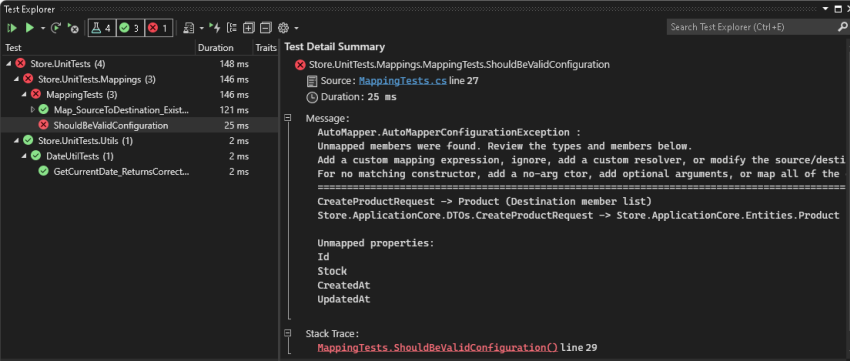Toggle run tests after build lightning icon
This screenshot has width=850, height=361.
tap(215, 28)
